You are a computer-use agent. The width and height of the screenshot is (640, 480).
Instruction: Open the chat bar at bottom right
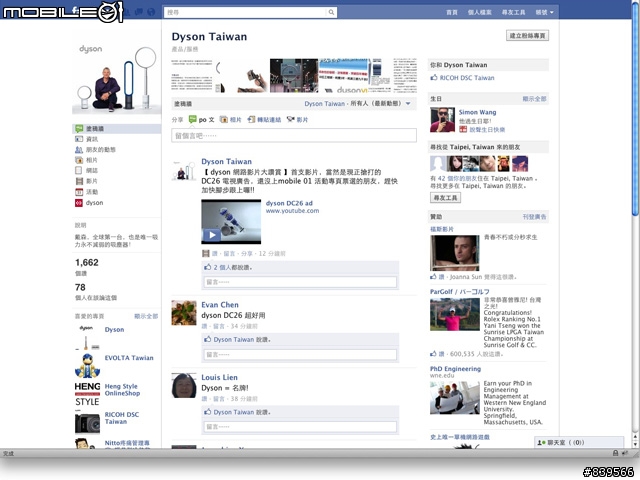click(579, 442)
